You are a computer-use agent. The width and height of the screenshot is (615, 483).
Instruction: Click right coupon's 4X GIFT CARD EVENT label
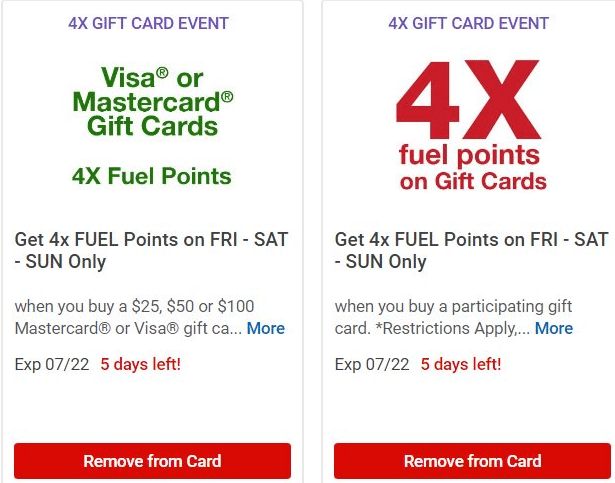[468, 23]
